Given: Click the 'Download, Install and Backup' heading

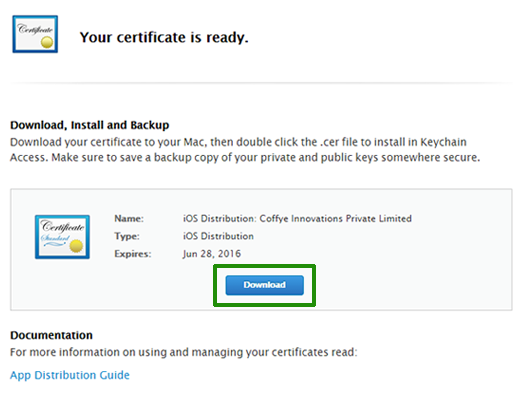Looking at the screenshot, I should (x=90, y=125).
